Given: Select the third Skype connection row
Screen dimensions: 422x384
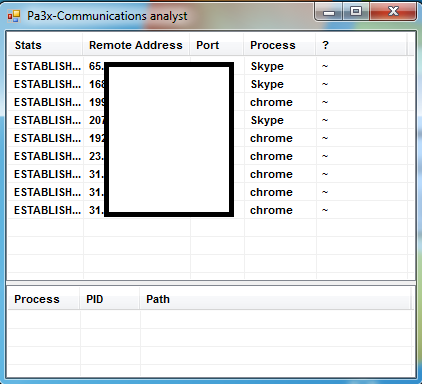Looking at the screenshot, I should 211,120.
